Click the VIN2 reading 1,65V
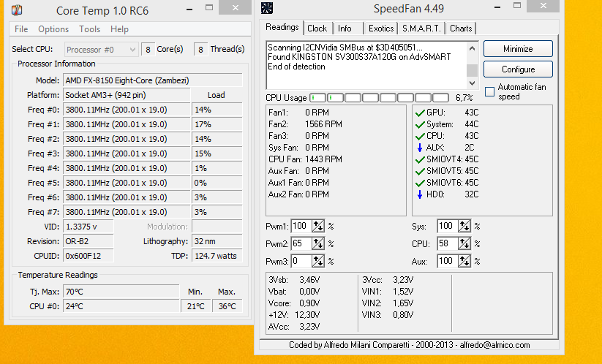The width and height of the screenshot is (602, 364). (403, 303)
